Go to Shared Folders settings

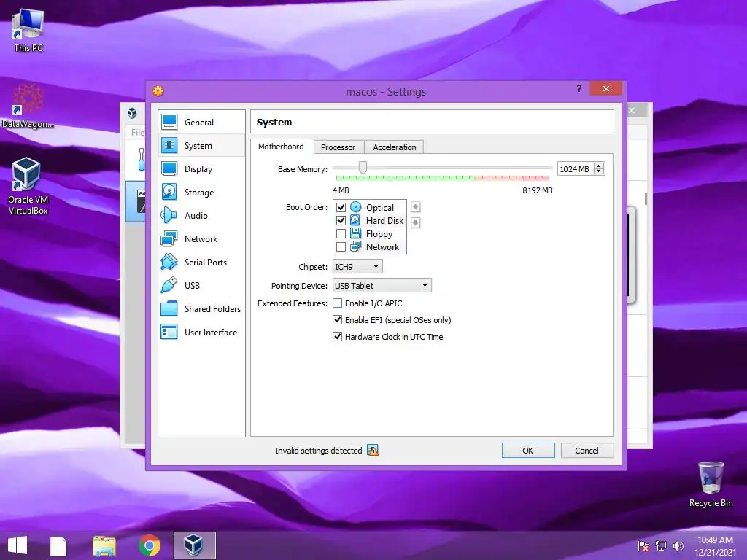[201, 308]
